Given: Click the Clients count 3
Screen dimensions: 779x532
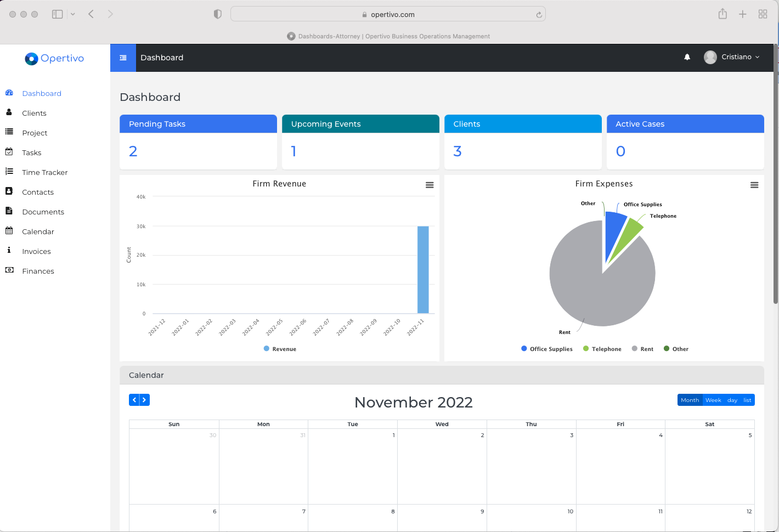Looking at the screenshot, I should point(458,151).
